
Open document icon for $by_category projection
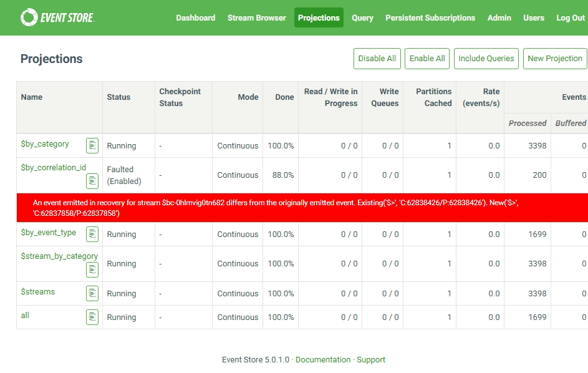92,145
